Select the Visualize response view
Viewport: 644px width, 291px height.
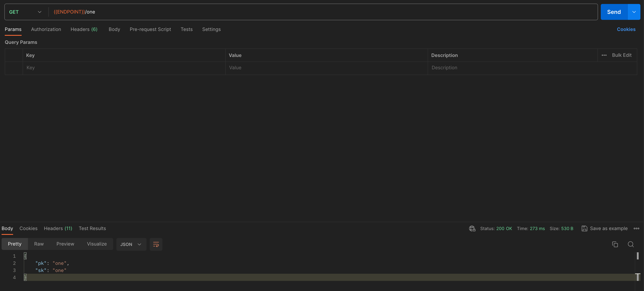coord(97,244)
